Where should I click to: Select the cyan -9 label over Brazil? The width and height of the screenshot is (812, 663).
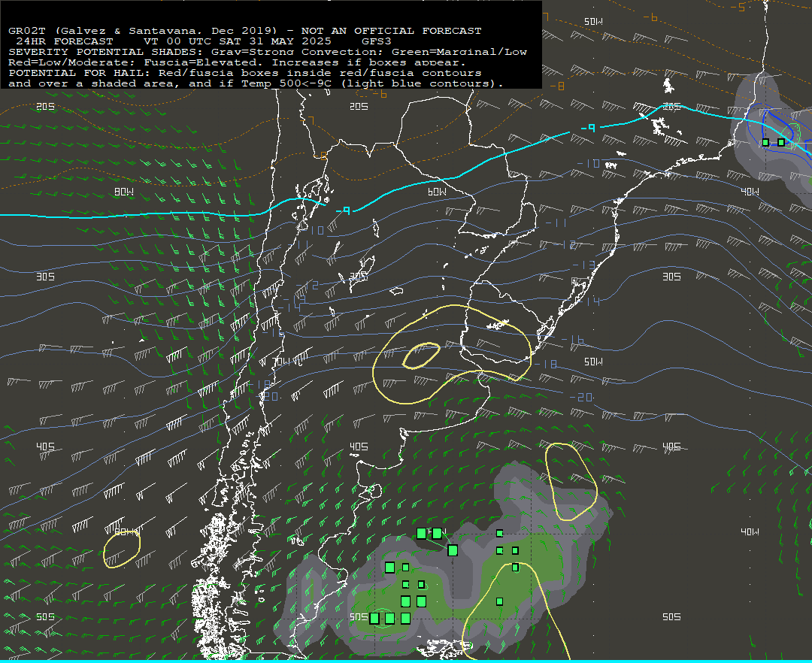click(588, 127)
